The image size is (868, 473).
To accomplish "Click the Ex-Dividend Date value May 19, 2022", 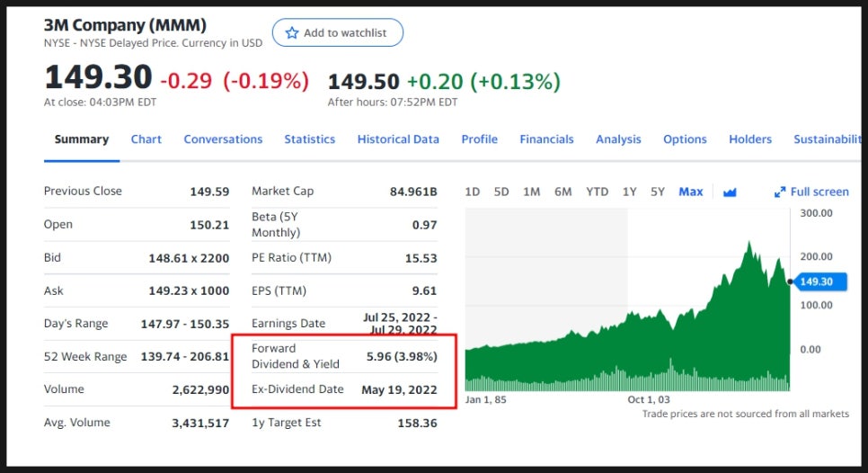I will pyautogui.click(x=399, y=390).
